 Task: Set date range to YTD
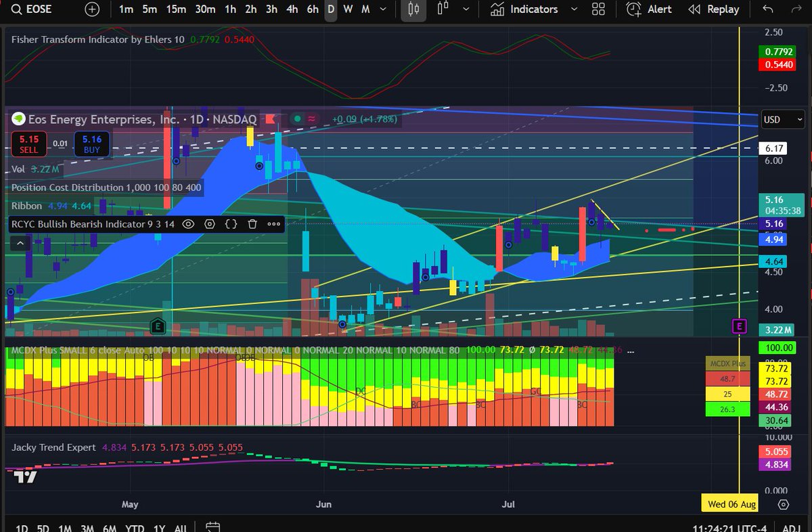pyautogui.click(x=134, y=528)
